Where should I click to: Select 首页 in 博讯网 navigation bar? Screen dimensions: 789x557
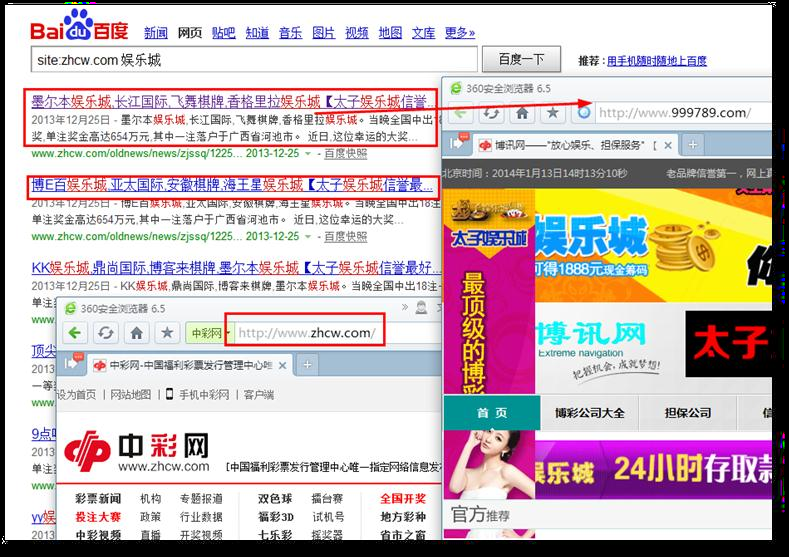coord(491,413)
